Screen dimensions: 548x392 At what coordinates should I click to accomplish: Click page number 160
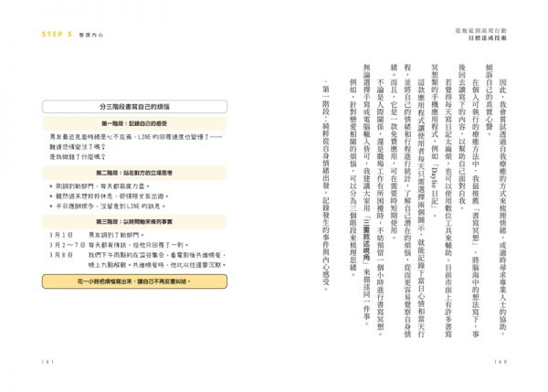pos(501,362)
